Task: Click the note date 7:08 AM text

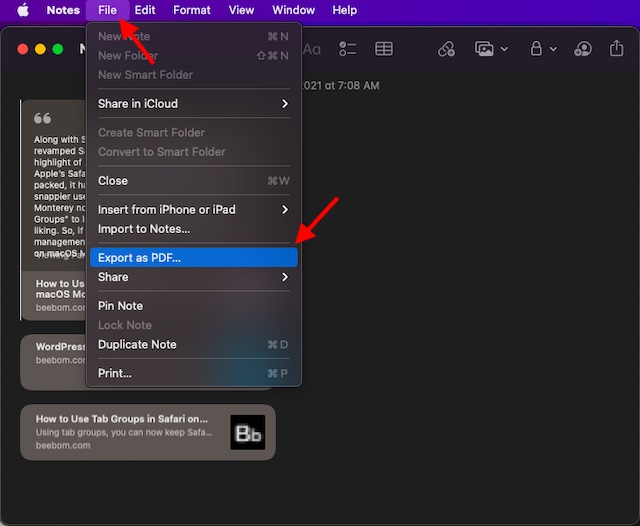Action: coord(341,85)
